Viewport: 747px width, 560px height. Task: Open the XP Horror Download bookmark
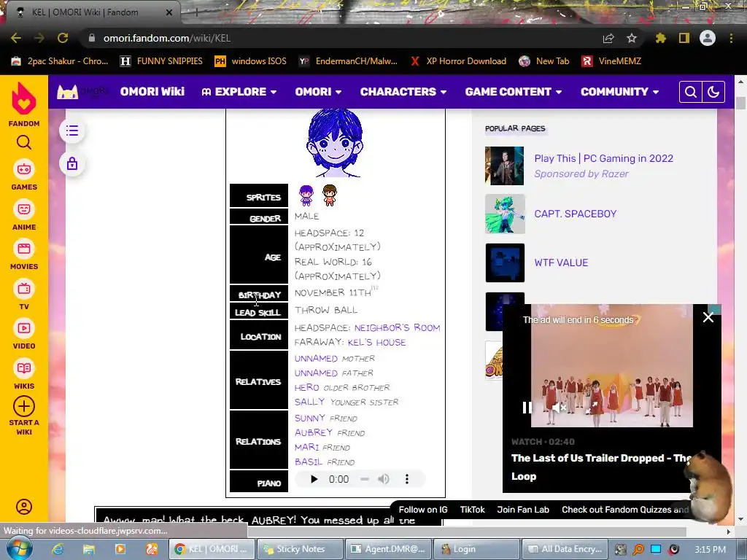tap(458, 61)
